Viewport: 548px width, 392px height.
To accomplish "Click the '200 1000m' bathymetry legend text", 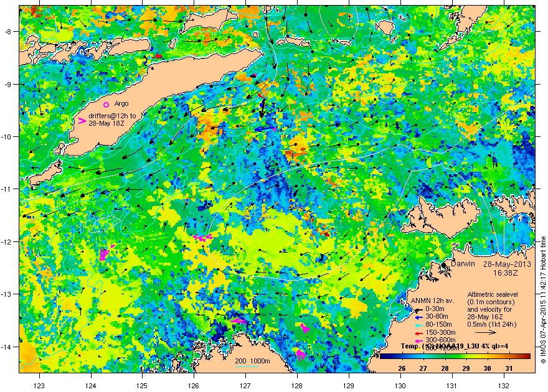I will tap(252, 362).
